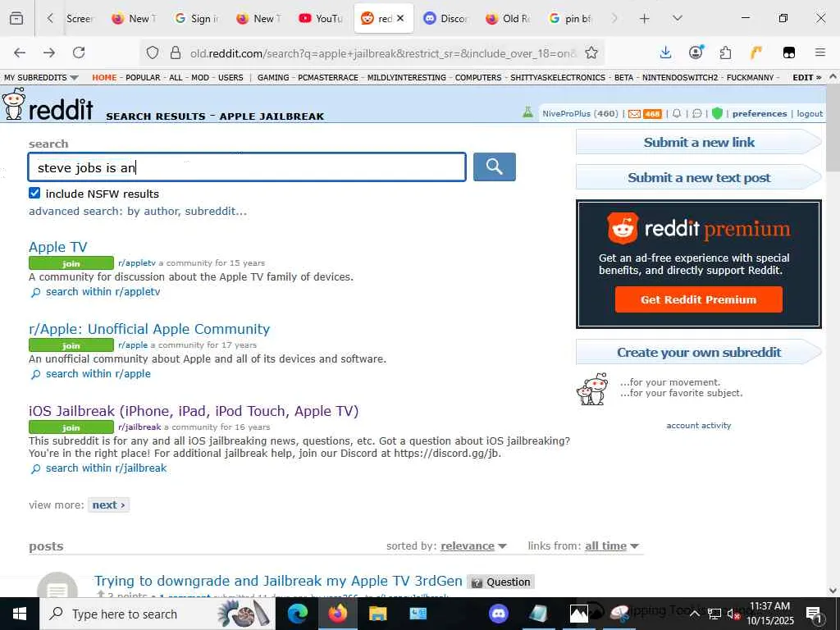Click Get Reddit Premium button
Viewport: 840px width, 630px height.
point(698,299)
